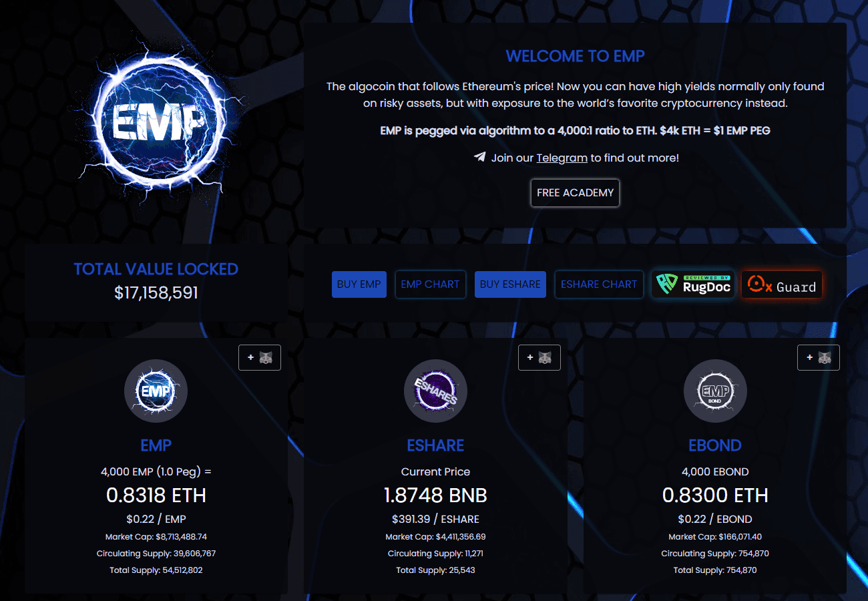The height and width of the screenshot is (601, 868).
Task: Click the EMP card title
Action: click(156, 445)
